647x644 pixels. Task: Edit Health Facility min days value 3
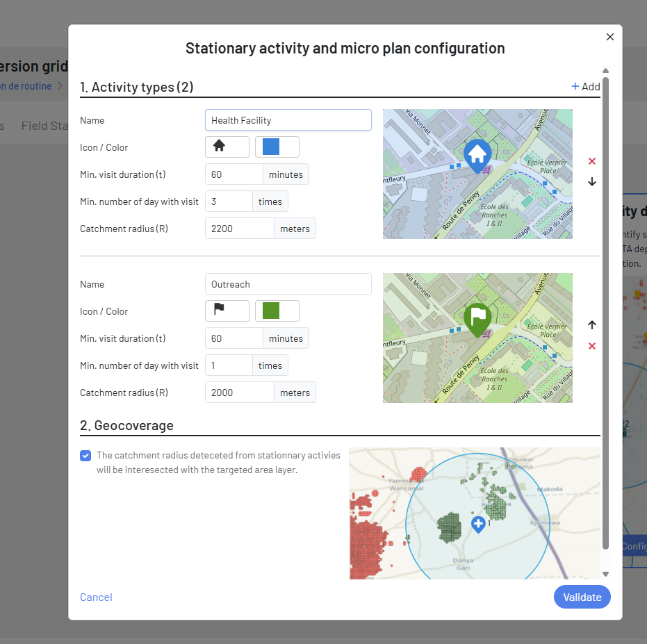(229, 201)
